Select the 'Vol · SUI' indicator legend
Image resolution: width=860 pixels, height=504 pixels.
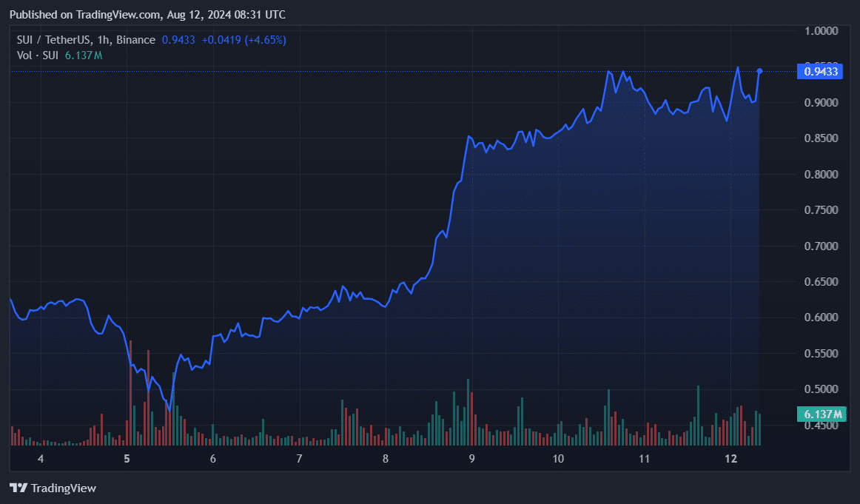38,56
